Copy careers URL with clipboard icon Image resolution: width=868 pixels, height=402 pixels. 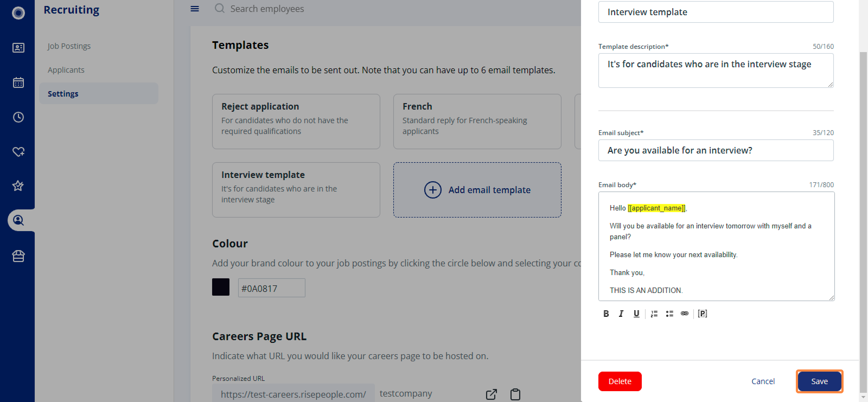pos(515,394)
